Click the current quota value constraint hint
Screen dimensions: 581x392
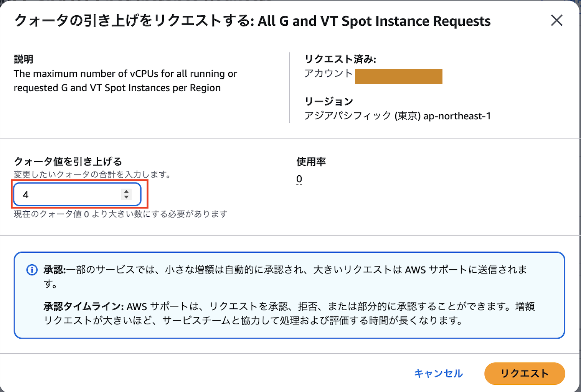tap(120, 214)
